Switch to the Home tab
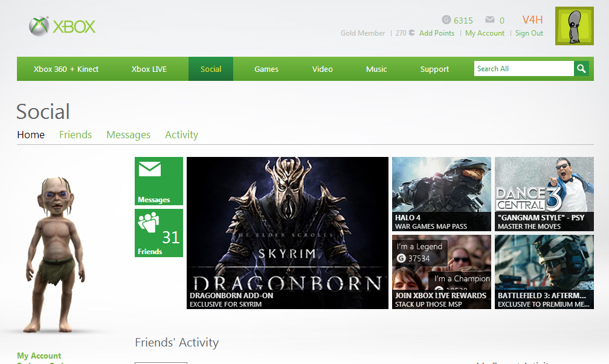This screenshot has width=609, height=364. [x=31, y=135]
